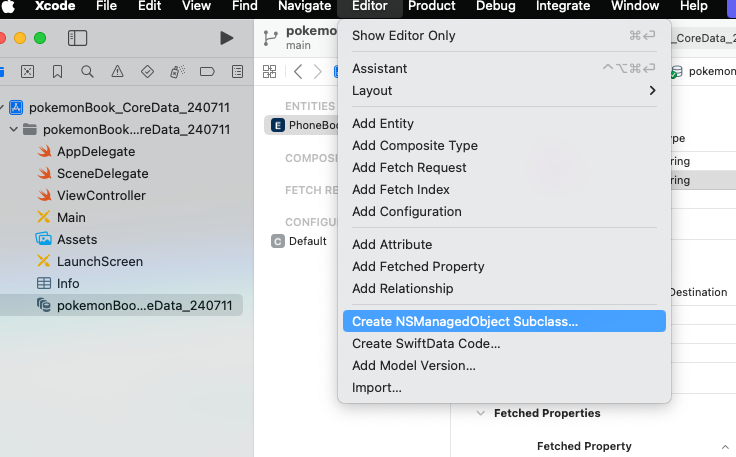Open the Edit menu

click(x=149, y=6)
